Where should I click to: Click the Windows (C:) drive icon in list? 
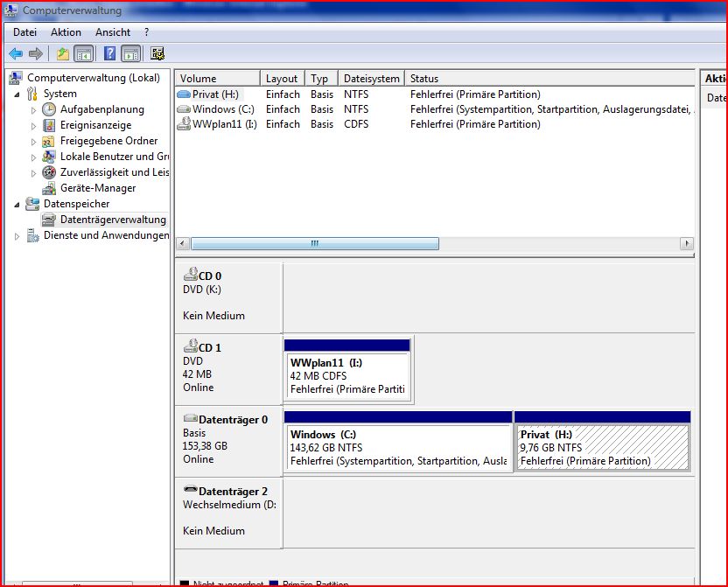pos(184,109)
